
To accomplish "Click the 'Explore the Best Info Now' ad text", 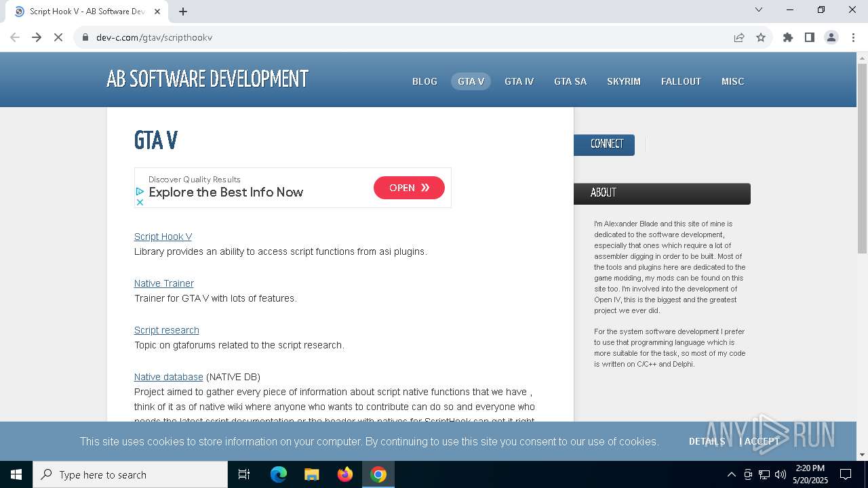I will pos(226,192).
